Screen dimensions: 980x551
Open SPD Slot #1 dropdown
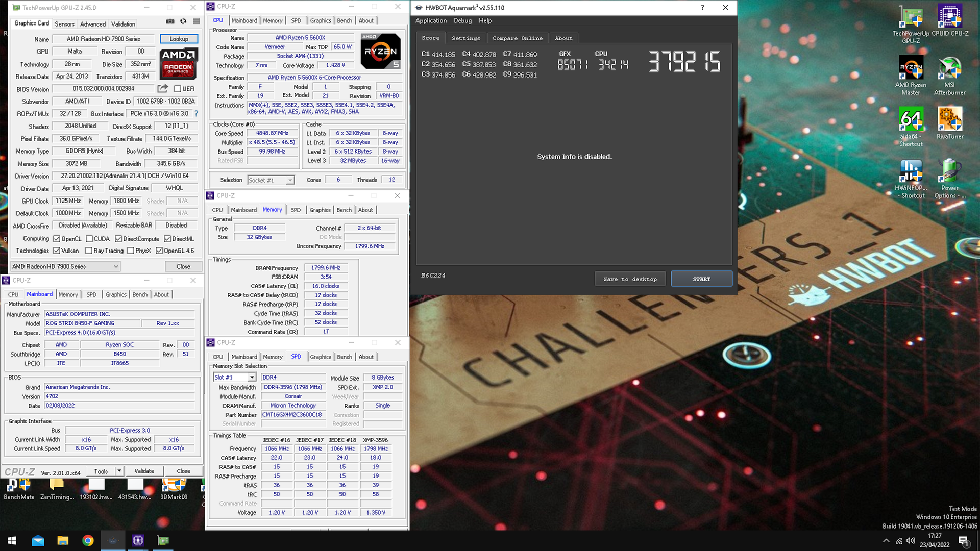[235, 377]
